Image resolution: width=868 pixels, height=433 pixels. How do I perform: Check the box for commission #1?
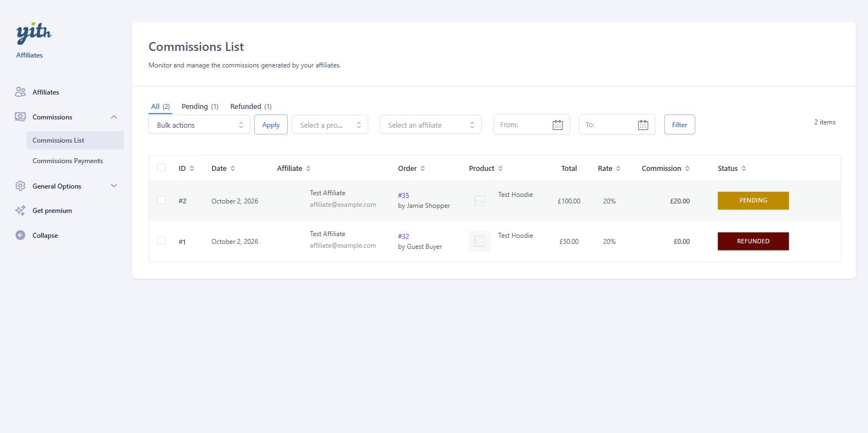(x=161, y=240)
